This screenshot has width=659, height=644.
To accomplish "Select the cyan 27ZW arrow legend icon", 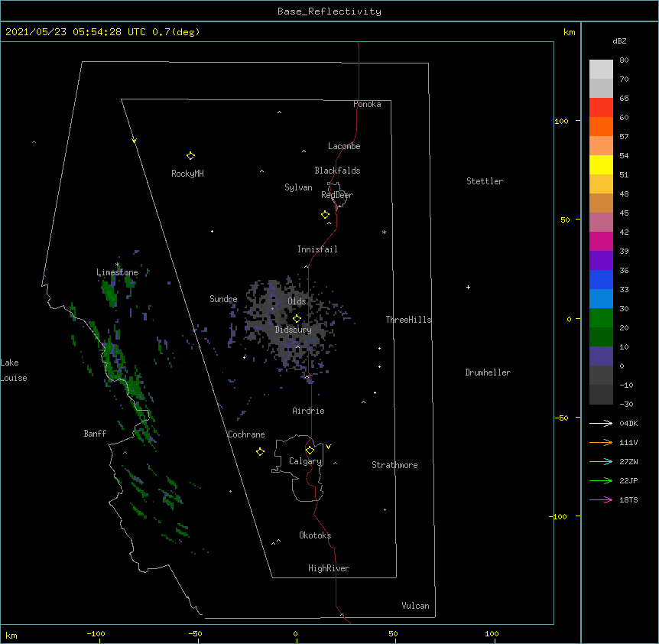I will pyautogui.click(x=601, y=461).
